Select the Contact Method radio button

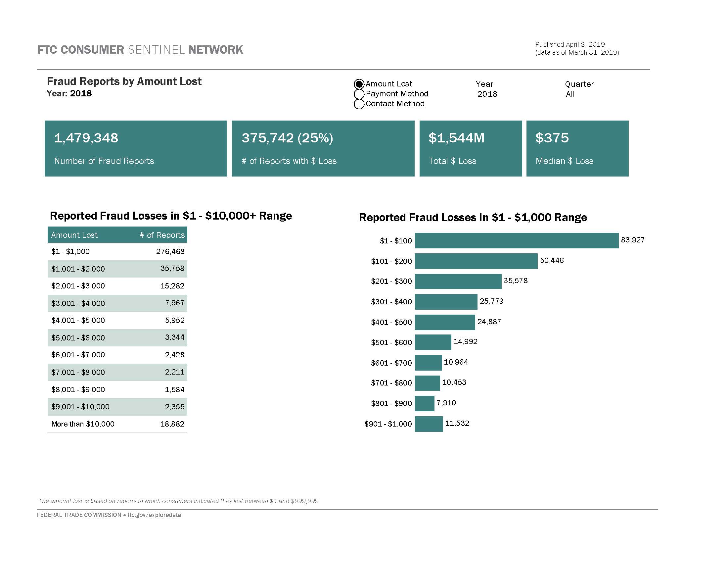(359, 104)
